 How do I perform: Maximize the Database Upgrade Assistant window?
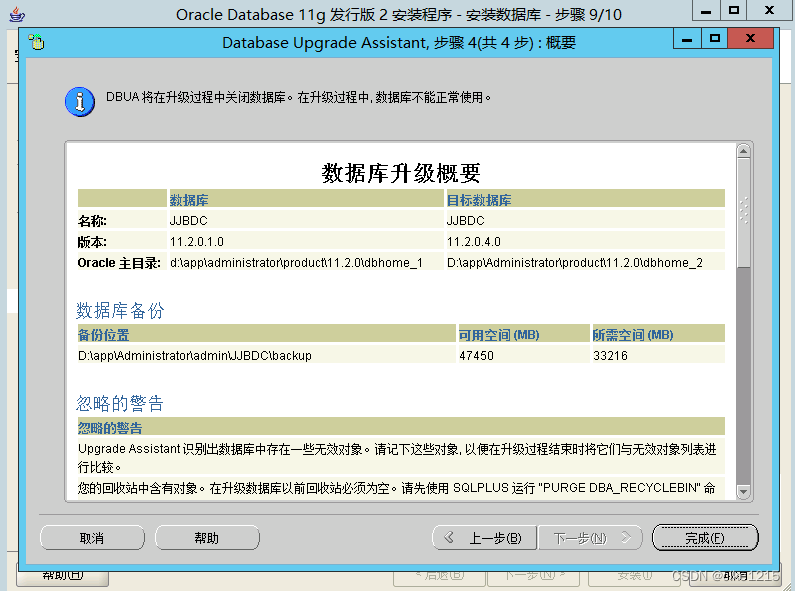tap(715, 39)
